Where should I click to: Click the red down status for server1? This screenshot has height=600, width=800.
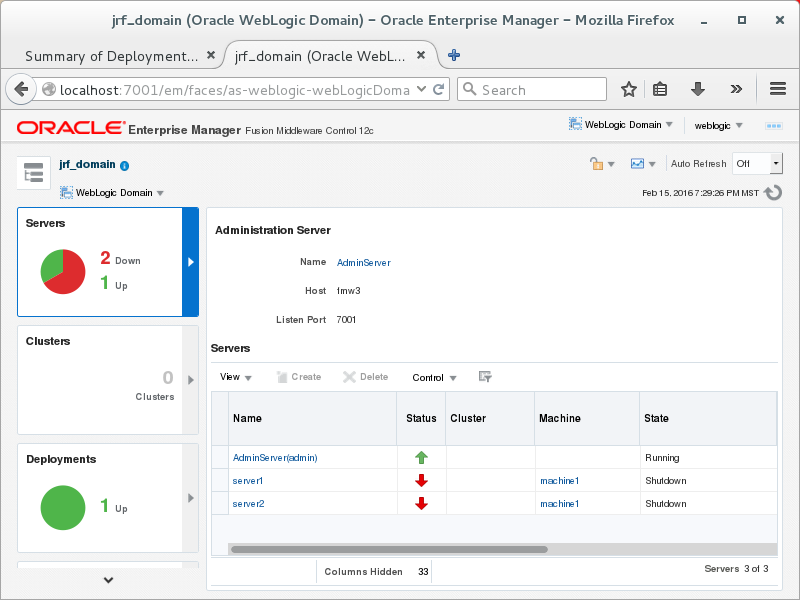point(421,481)
